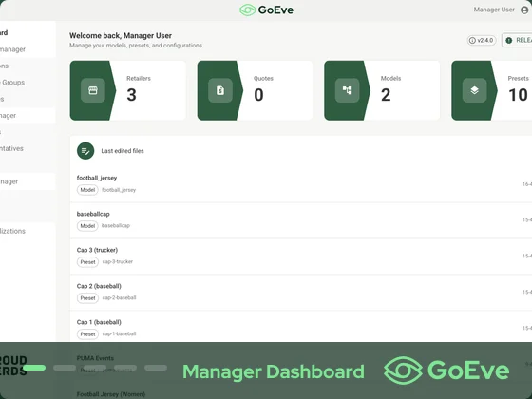
Task: Click the Models hierarchy icon
Action: point(347,90)
